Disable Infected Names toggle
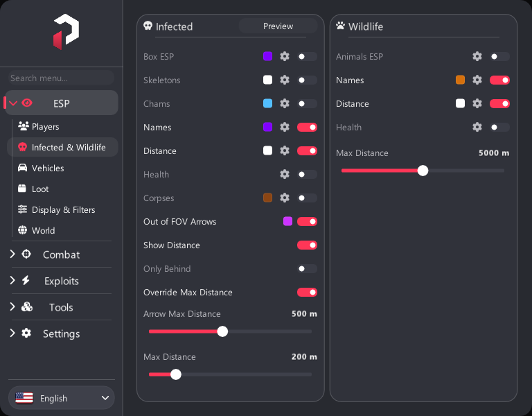 [307, 127]
